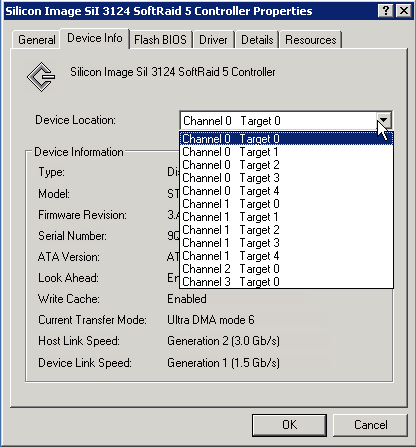Select Channel 0 Target 4 option
The width and height of the screenshot is (416, 447).
pyautogui.click(x=286, y=191)
